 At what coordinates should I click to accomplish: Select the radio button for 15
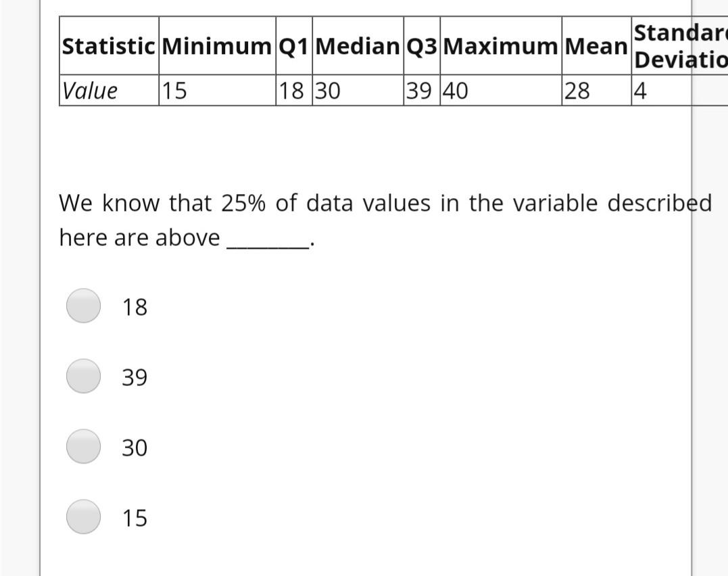pyautogui.click(x=82, y=517)
